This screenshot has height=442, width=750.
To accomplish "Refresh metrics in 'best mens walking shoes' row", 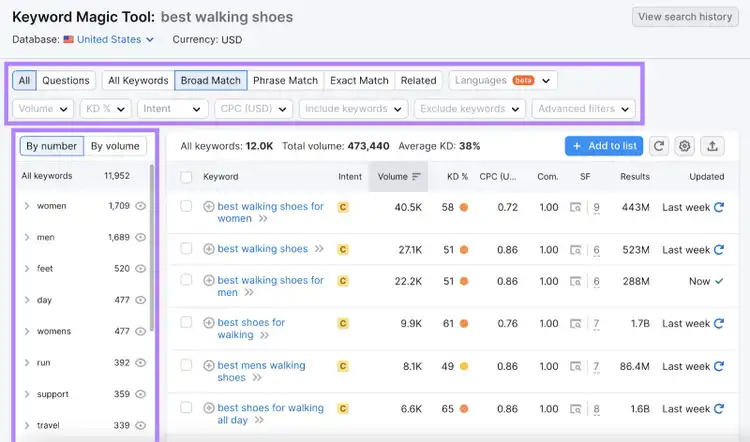I will 718,366.
